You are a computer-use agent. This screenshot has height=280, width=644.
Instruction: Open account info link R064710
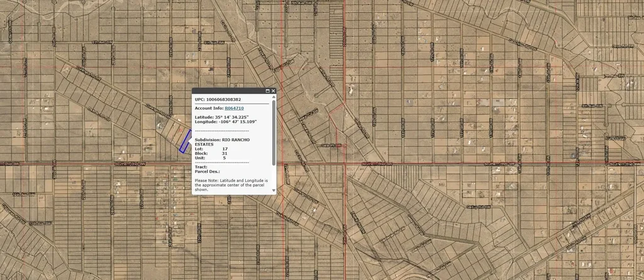point(234,108)
